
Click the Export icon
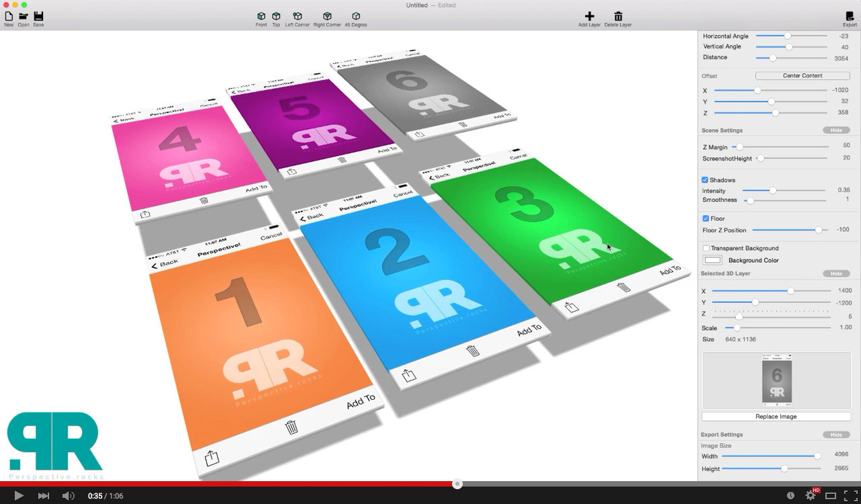tap(850, 16)
